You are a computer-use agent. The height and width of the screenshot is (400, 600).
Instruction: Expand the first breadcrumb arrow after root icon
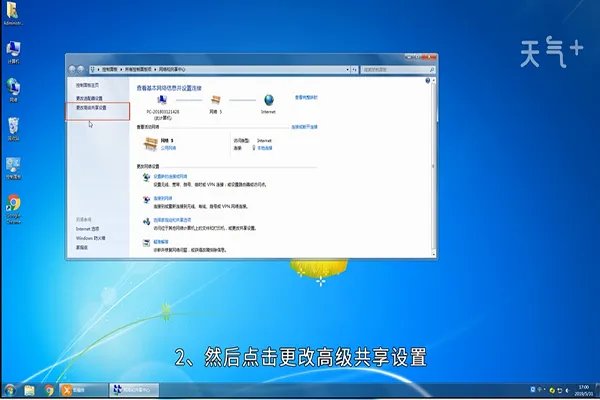98,70
